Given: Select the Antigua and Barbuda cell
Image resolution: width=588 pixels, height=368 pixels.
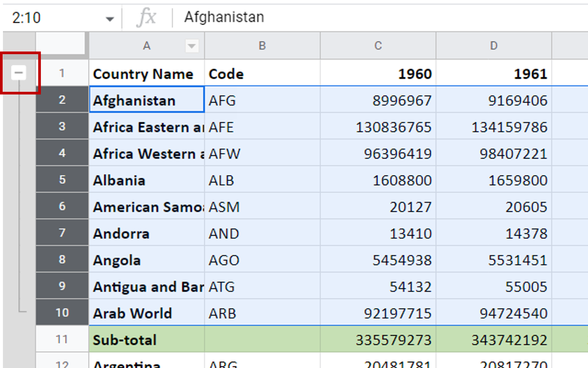Looking at the screenshot, I should point(147,286).
